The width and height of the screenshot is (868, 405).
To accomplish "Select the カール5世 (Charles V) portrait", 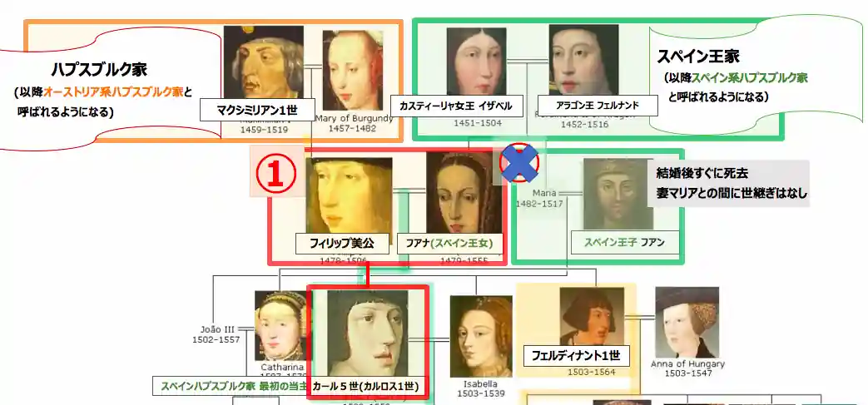I will coord(368,333).
